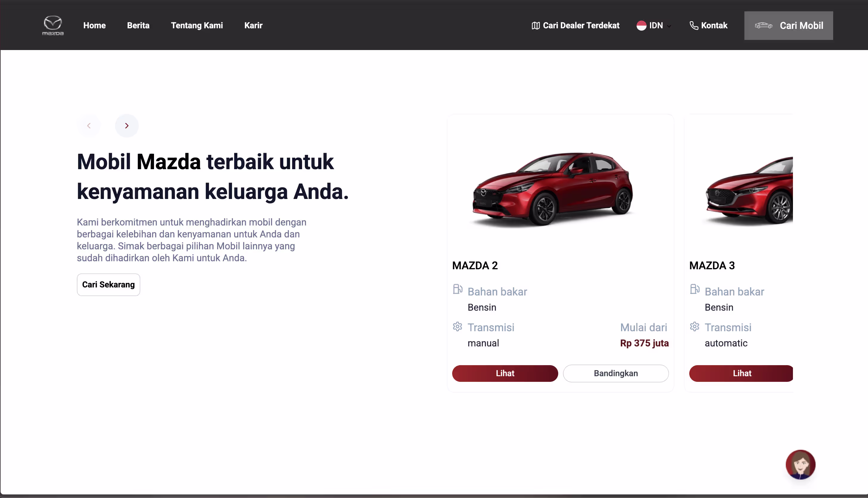Click the fuel pump icon on Mazda 3 card
This screenshot has height=498, width=868.
695,289
